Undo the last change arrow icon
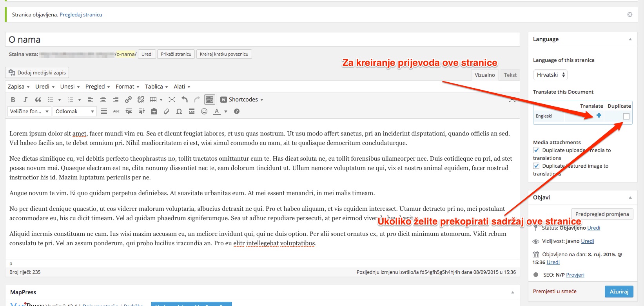Image resolution: width=644 pixels, height=306 pixels. point(185,100)
